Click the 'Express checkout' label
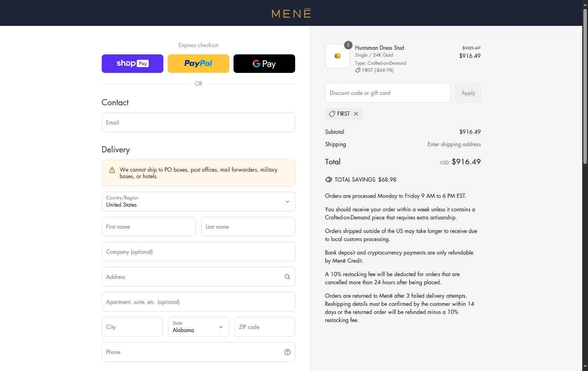The height and width of the screenshot is (371, 588). [x=198, y=45]
